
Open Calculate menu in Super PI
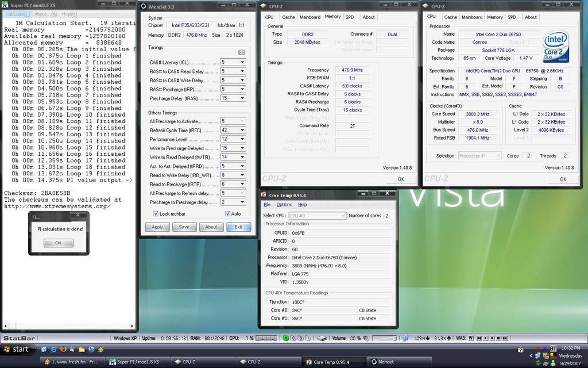tap(18, 14)
